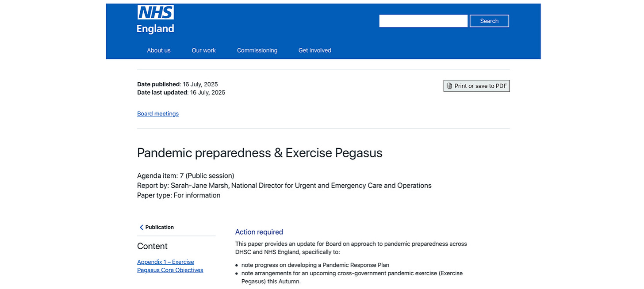Open Appendix 1 Exercise Pegasus Core Objectives link
The height and width of the screenshot is (289, 644).
(170, 266)
